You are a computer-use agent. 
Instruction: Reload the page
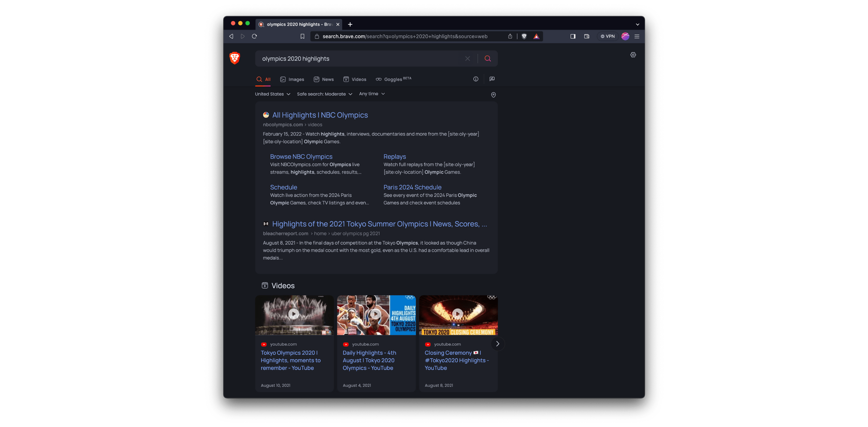[254, 37]
